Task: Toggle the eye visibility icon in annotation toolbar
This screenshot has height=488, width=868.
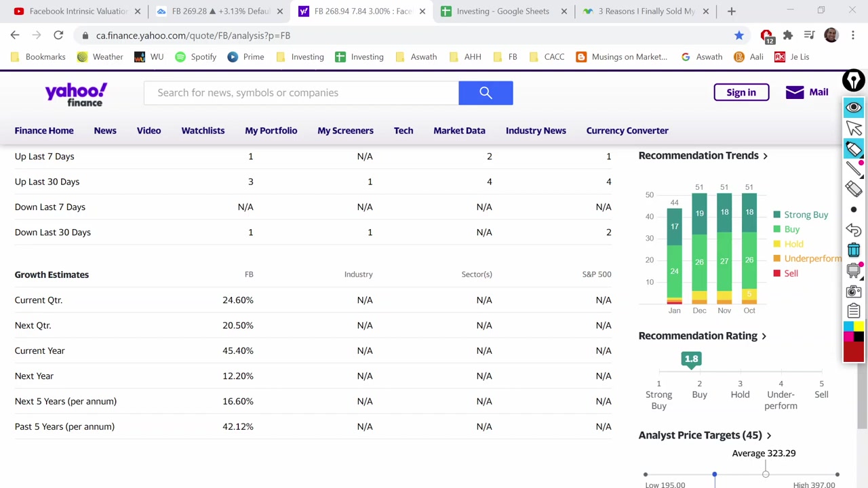Action: pos(853,107)
